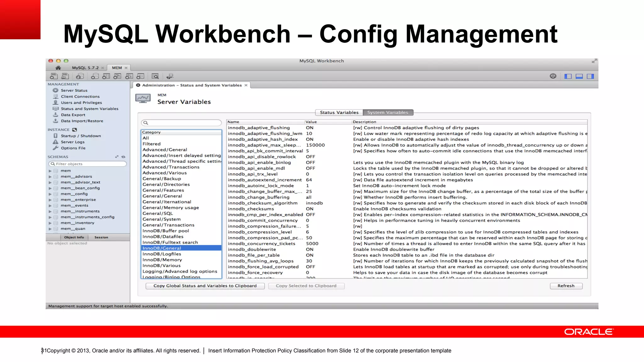Image resolution: width=644 pixels, height=362 pixels.
Task: Select the innodb_adaptive_flushing variable row
Action: tap(407, 128)
